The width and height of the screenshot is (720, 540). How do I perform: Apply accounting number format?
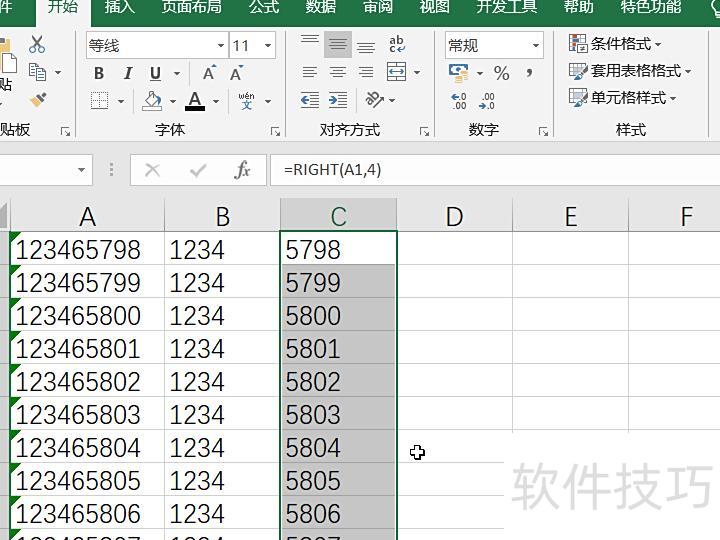pos(458,73)
